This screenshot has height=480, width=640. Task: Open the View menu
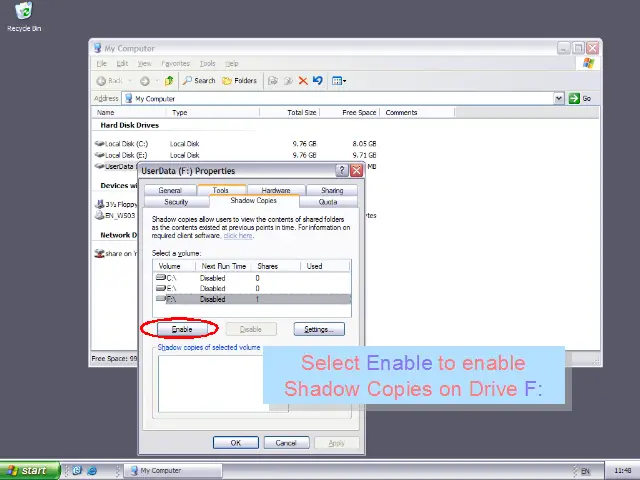coord(144,63)
